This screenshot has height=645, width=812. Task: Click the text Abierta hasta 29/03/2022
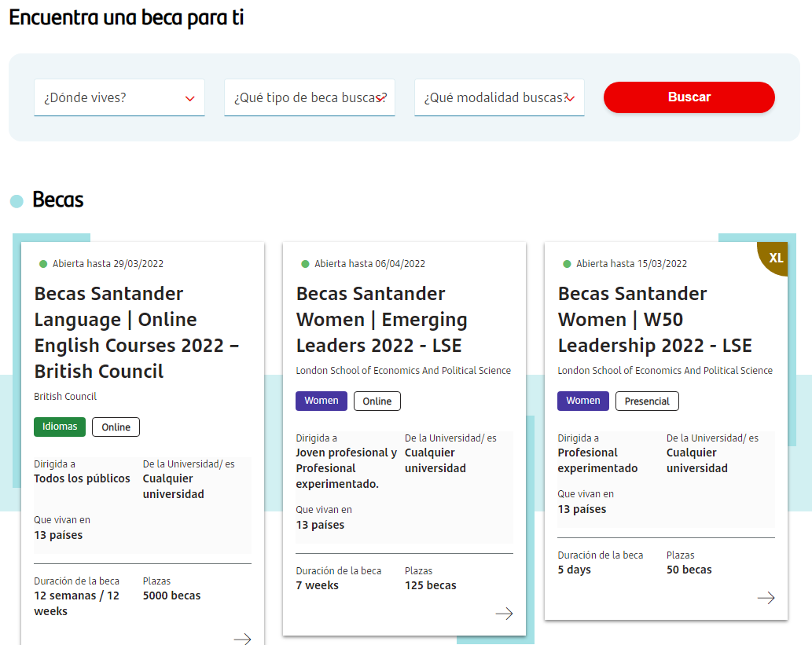click(108, 263)
